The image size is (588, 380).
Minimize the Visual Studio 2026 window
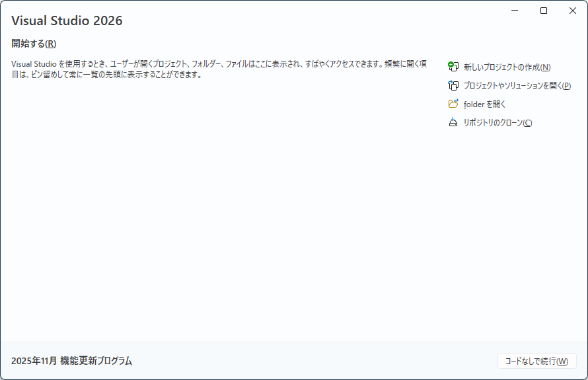515,11
